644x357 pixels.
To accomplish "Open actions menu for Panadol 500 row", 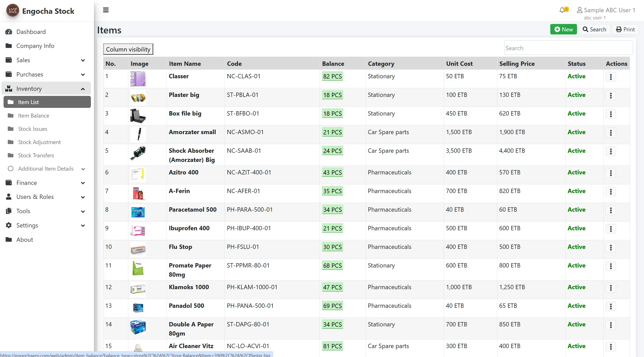I will tap(611, 307).
